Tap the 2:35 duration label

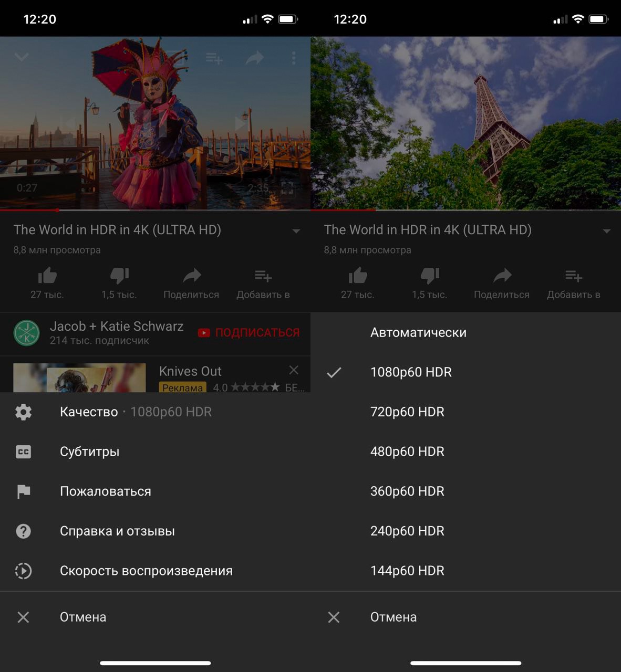pos(258,188)
